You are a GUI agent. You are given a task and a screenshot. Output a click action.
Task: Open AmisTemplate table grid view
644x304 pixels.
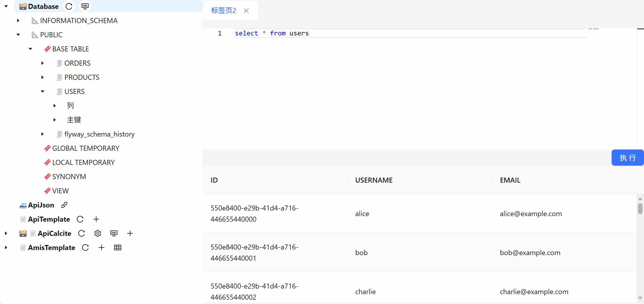click(118, 248)
